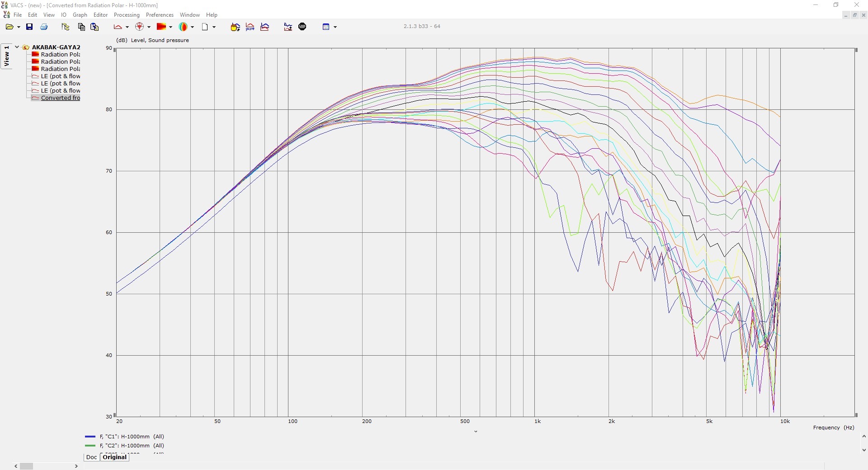
Task: Switch to the Doc tab
Action: coord(91,457)
